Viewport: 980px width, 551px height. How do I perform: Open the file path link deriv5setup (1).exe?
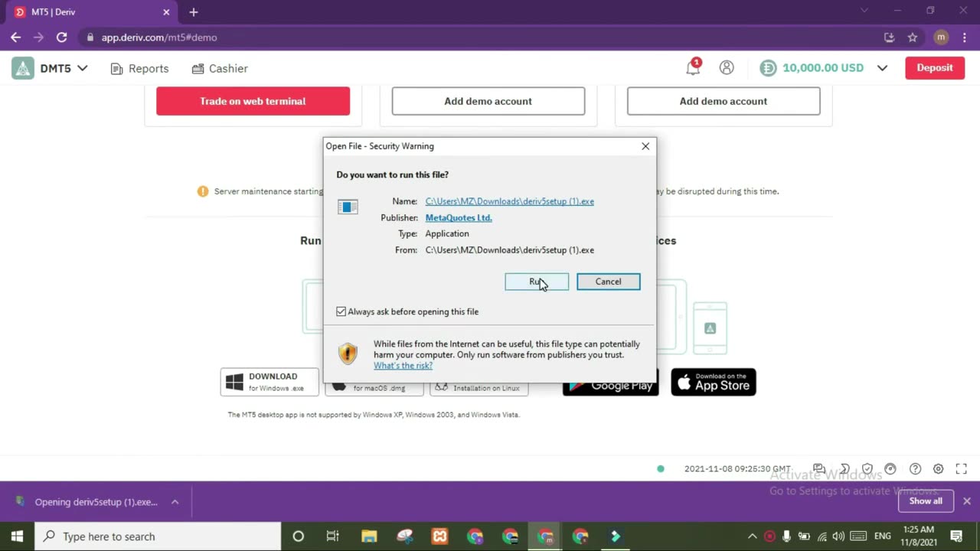pos(509,201)
